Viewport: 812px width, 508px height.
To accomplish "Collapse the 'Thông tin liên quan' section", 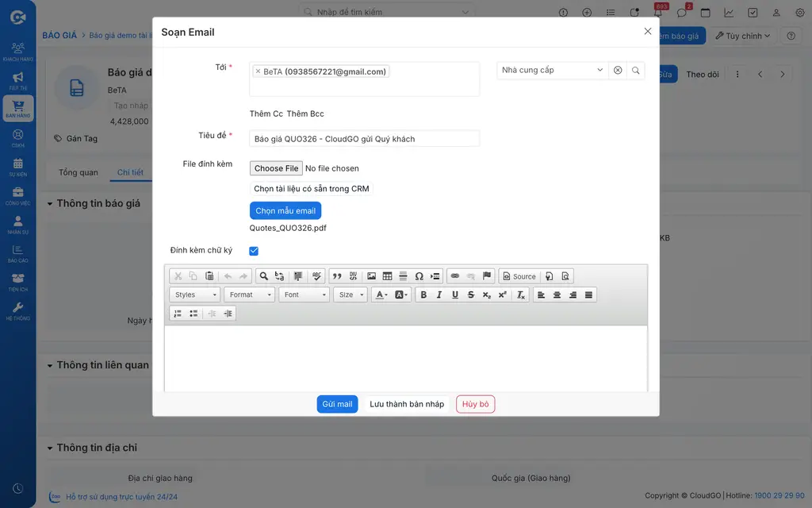I will [50, 365].
